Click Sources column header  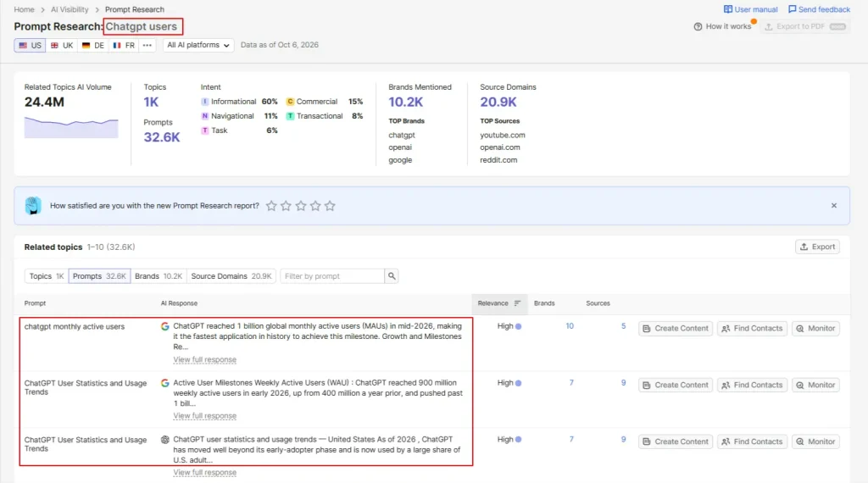(598, 303)
